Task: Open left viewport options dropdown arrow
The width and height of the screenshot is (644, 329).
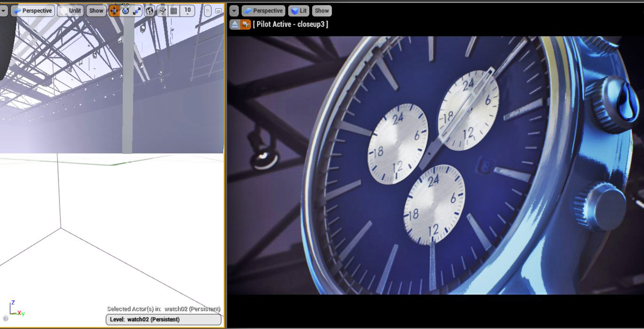Action: click(x=3, y=11)
